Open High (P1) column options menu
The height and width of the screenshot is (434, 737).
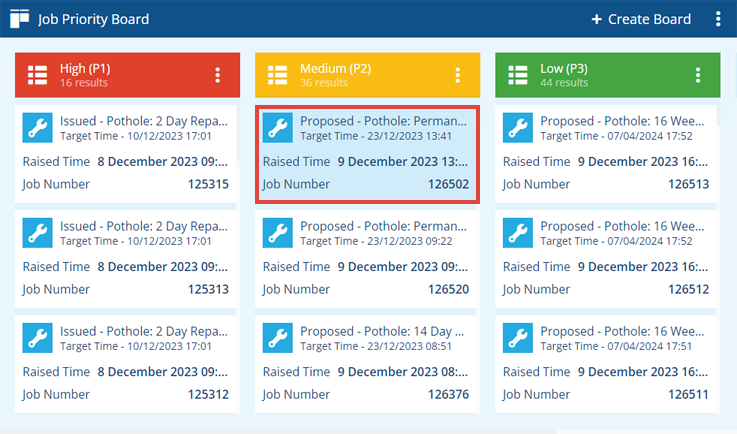click(x=217, y=75)
